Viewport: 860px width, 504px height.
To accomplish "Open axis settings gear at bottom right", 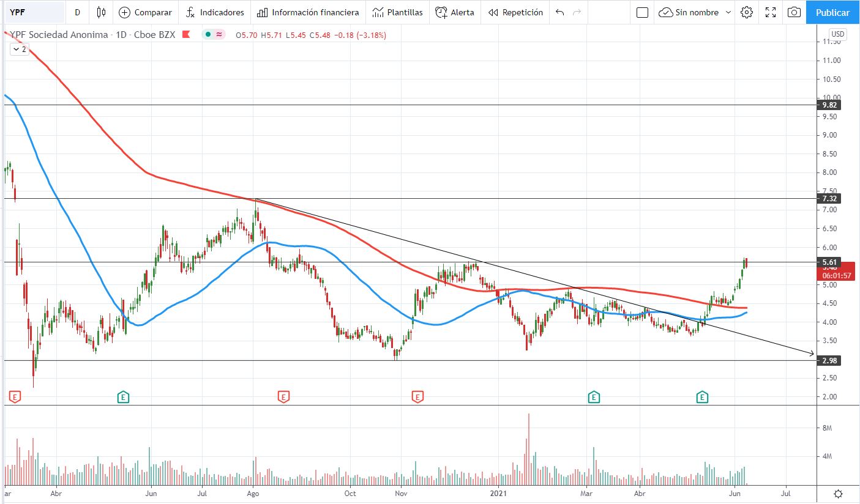I will pyautogui.click(x=838, y=494).
